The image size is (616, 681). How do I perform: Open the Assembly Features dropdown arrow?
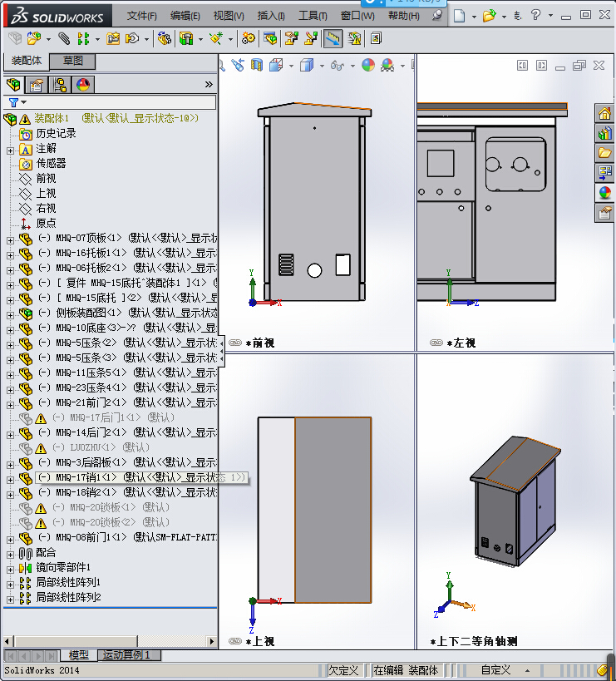200,40
